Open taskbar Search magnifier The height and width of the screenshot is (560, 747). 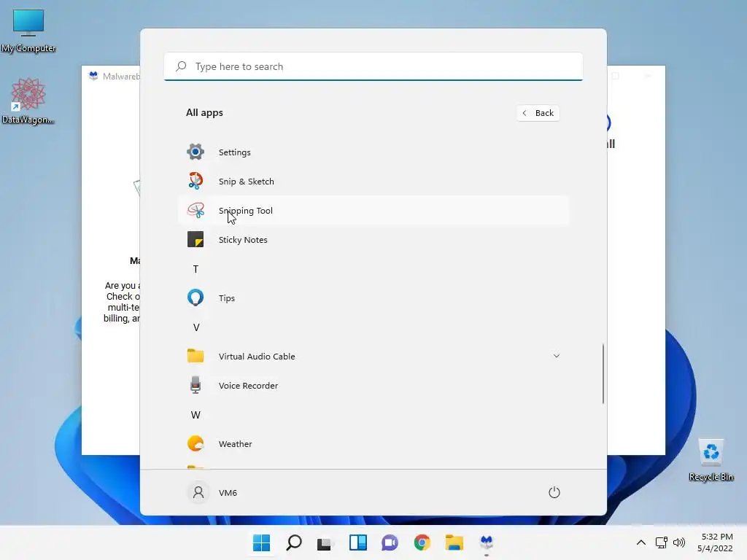pyautogui.click(x=294, y=542)
